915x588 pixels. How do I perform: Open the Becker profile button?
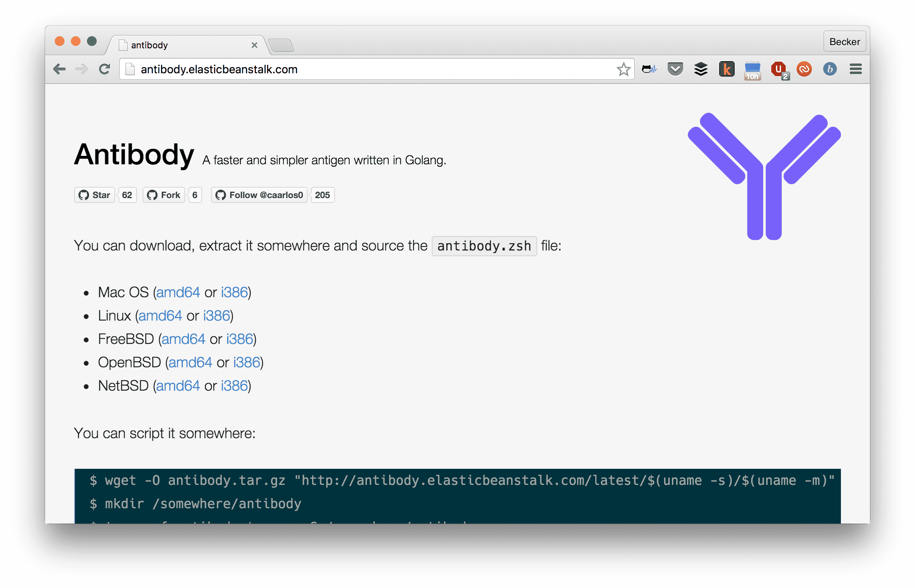point(845,42)
